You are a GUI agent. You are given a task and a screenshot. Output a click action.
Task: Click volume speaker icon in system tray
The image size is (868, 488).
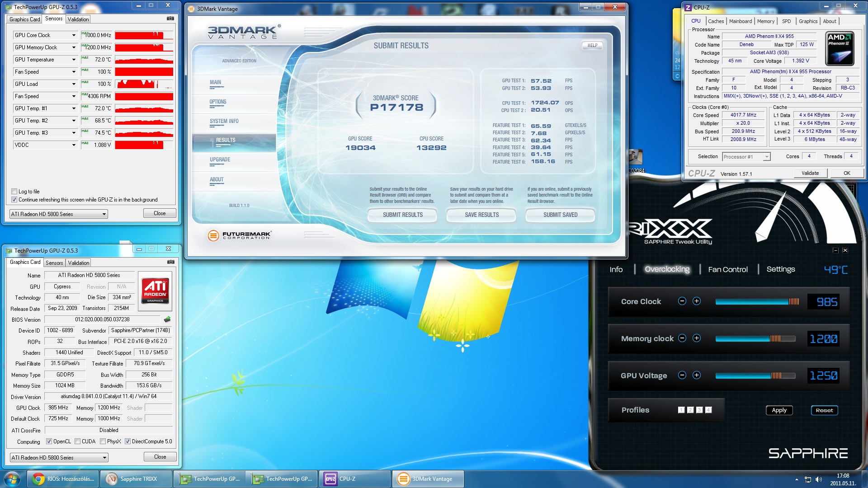click(819, 479)
